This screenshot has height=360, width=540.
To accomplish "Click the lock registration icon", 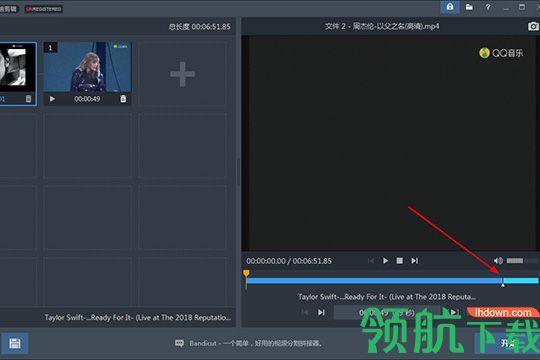I will click(450, 7).
